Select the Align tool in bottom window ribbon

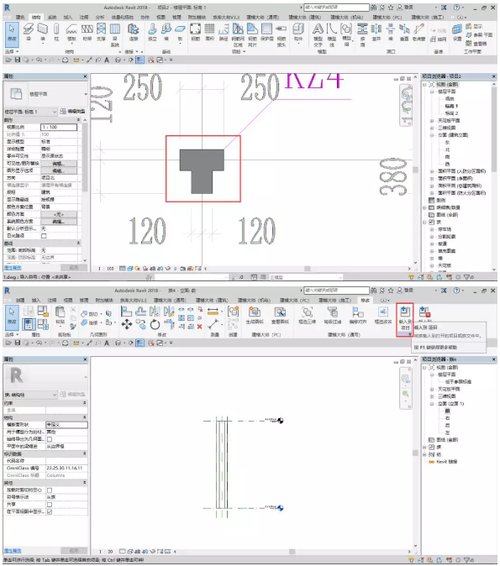click(x=126, y=311)
